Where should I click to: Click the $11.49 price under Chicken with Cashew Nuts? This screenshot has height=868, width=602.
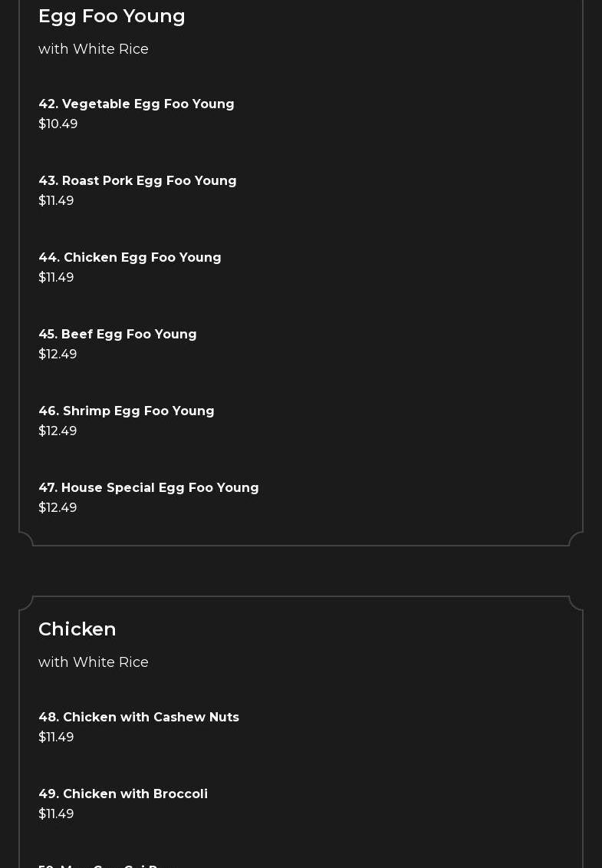tap(56, 738)
